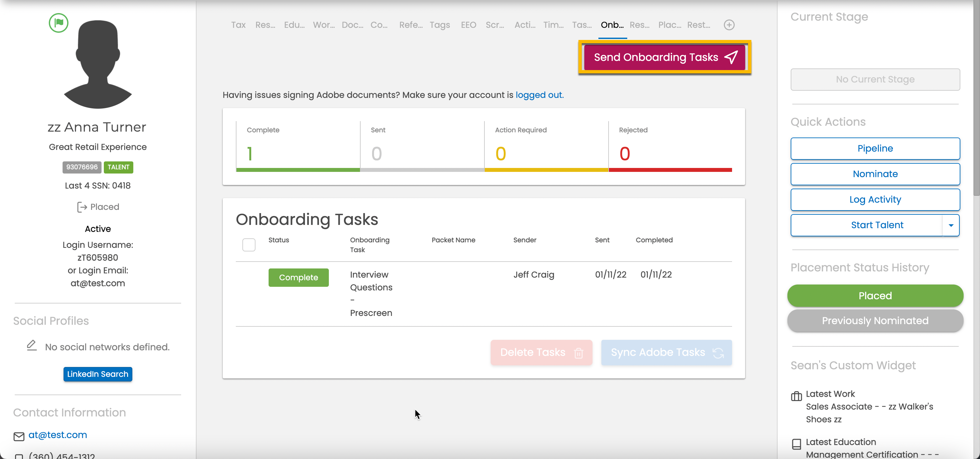The width and height of the screenshot is (980, 459).
Task: Click the Sent count card
Action: coord(422,146)
